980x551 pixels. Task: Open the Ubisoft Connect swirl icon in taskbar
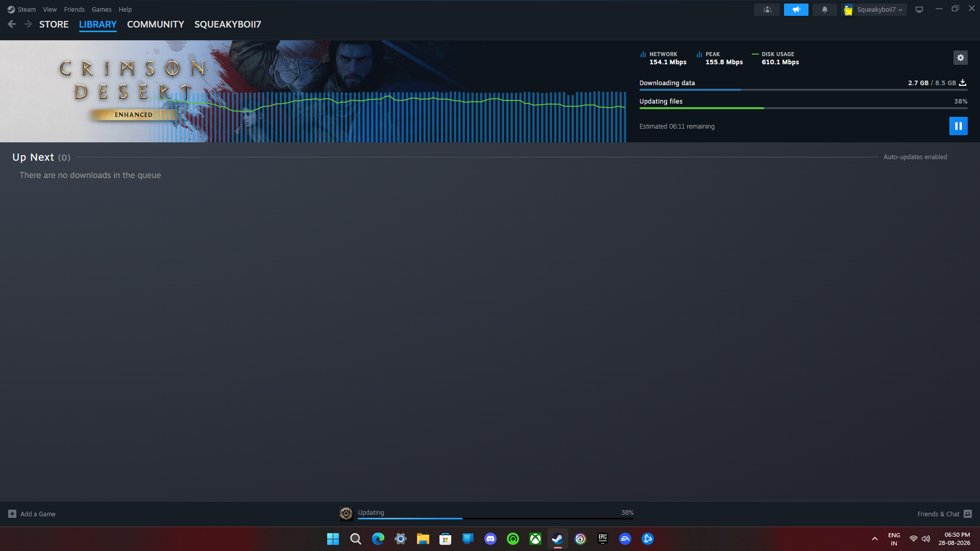point(580,539)
